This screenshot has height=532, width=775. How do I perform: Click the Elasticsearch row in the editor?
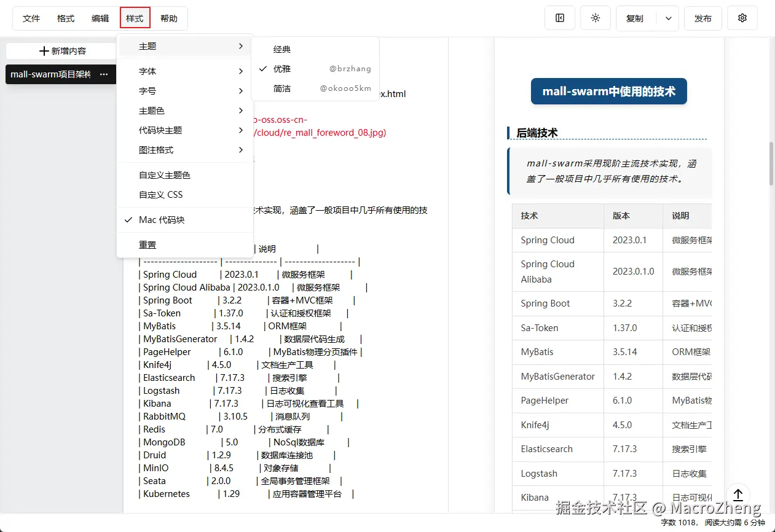[240, 378]
